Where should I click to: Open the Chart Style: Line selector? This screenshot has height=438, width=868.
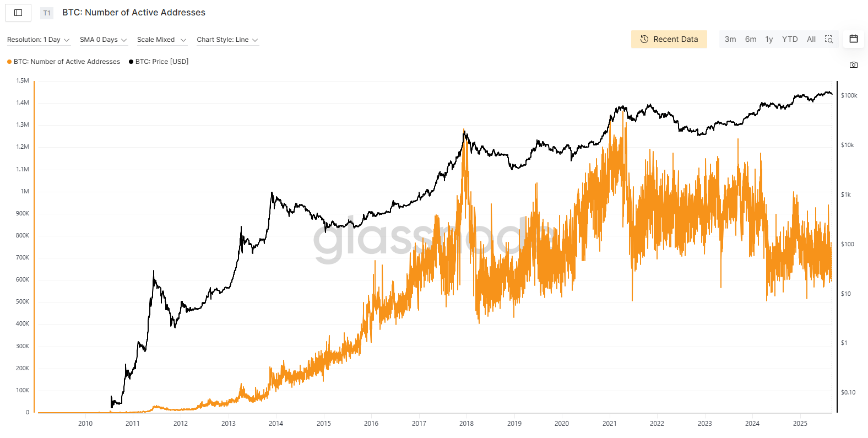tap(227, 39)
